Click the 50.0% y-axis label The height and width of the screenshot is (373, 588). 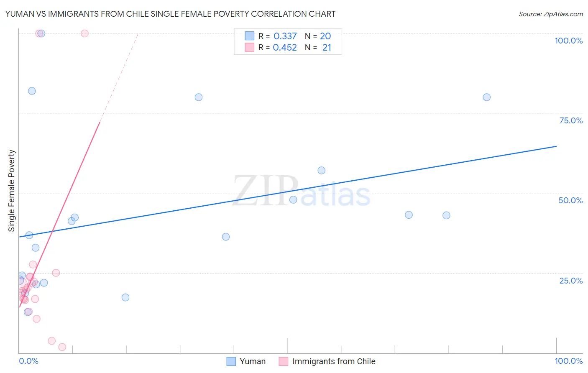point(570,200)
